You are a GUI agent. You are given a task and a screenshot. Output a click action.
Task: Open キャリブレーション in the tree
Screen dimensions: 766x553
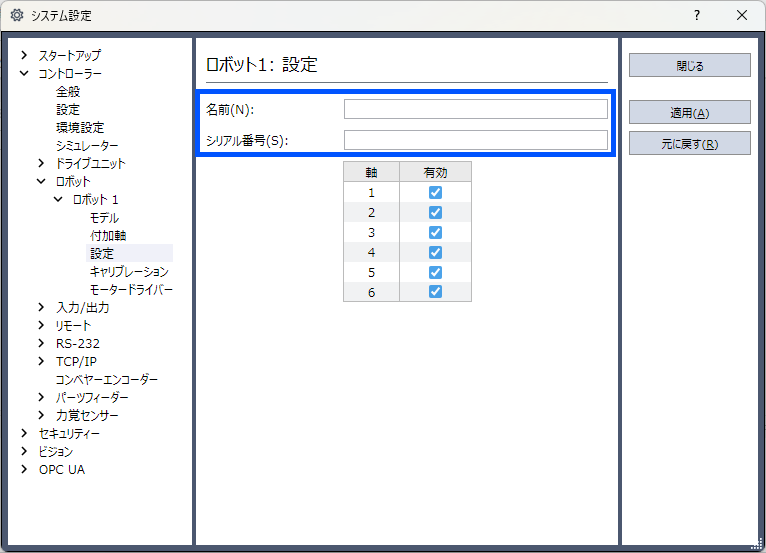(x=129, y=272)
